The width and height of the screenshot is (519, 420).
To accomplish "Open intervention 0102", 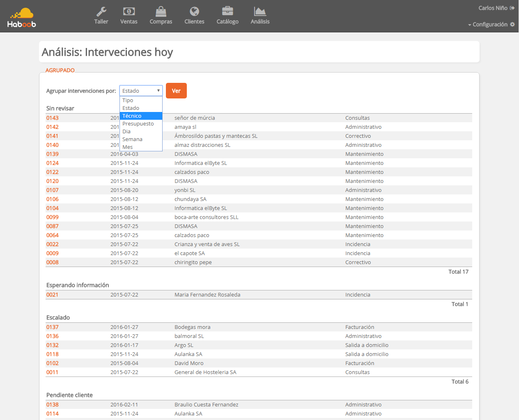I will pos(53,363).
